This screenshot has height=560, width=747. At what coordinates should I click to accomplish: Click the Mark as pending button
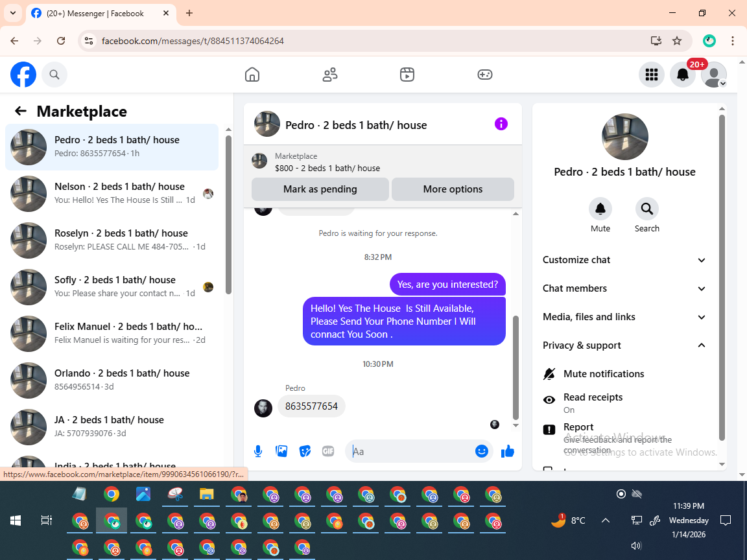pos(320,189)
